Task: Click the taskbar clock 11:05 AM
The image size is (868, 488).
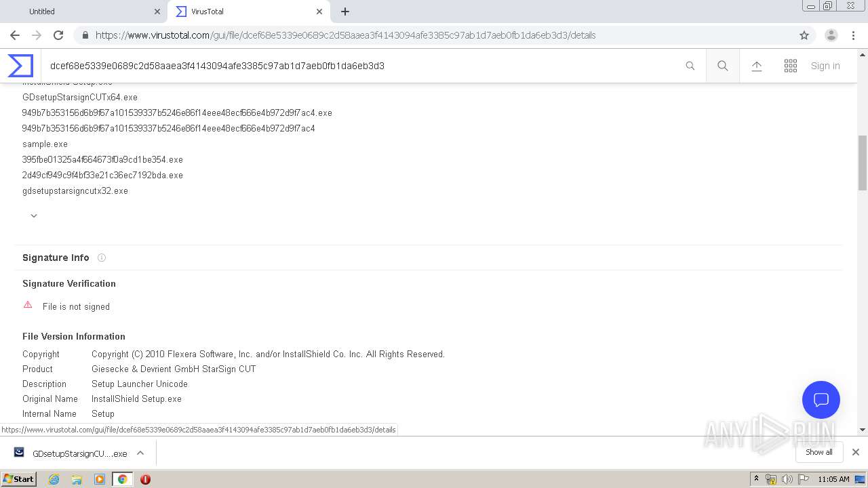Action: 833,479
